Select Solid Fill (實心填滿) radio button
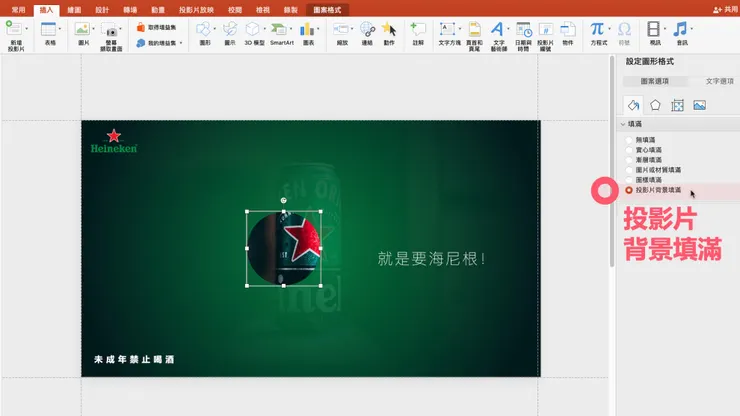 click(x=629, y=150)
